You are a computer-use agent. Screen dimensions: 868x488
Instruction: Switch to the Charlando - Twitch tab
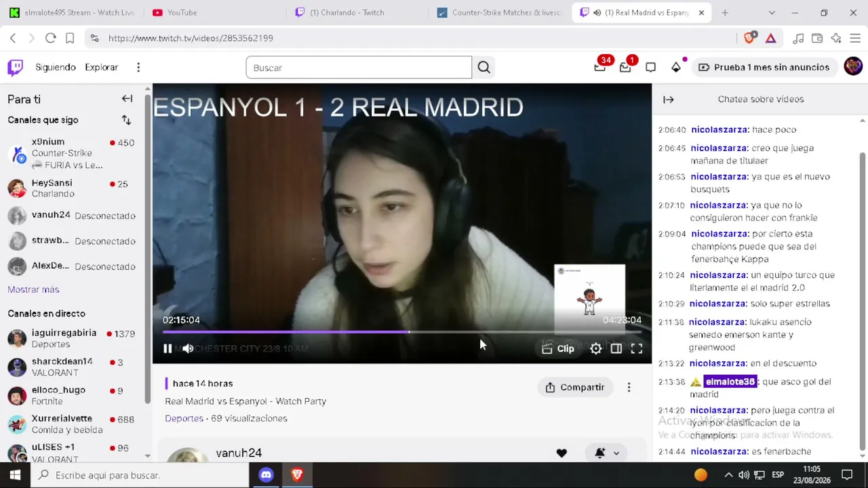[x=357, y=12]
